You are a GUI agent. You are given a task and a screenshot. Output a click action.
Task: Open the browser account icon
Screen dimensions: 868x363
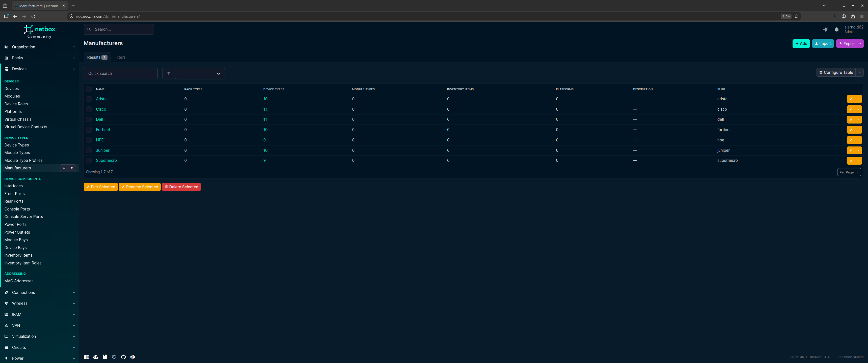click(x=844, y=16)
